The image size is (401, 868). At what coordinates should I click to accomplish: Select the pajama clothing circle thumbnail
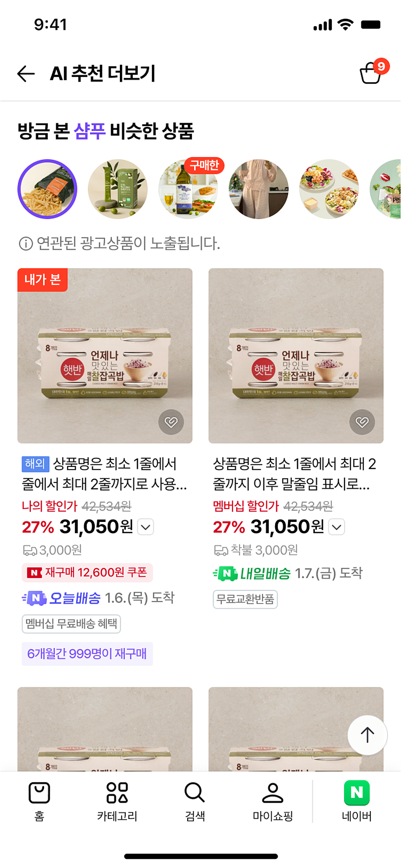click(259, 189)
